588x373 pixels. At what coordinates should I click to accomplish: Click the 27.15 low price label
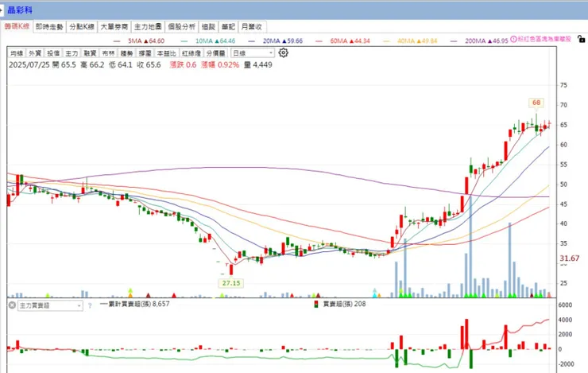(x=231, y=283)
